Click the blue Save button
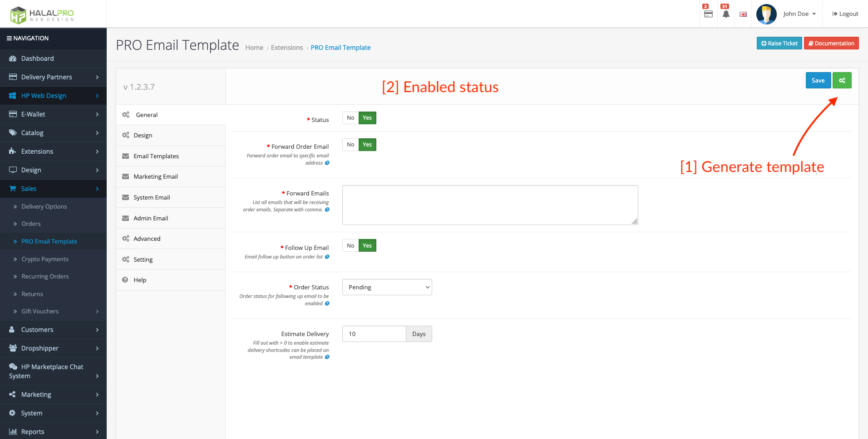Screen dimensions: 868x439 click(818, 81)
